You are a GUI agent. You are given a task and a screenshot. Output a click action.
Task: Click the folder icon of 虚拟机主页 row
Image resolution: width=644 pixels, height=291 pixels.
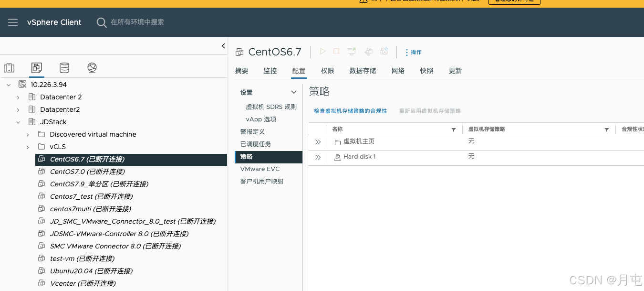tap(337, 142)
